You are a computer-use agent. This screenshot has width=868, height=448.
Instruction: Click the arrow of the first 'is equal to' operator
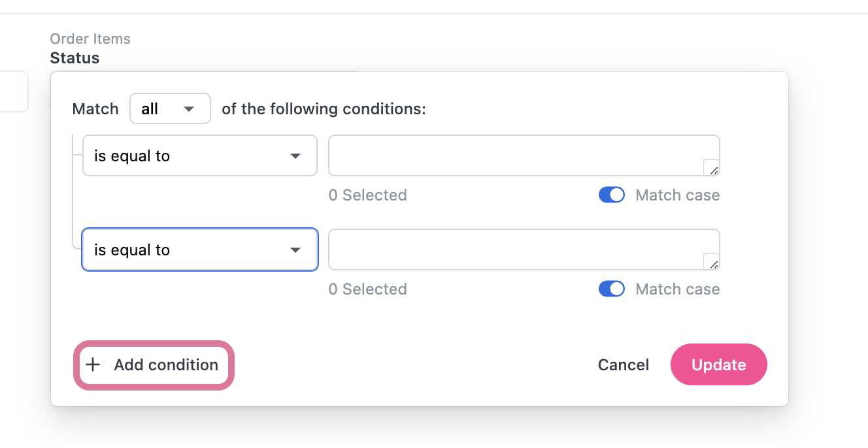click(x=295, y=156)
